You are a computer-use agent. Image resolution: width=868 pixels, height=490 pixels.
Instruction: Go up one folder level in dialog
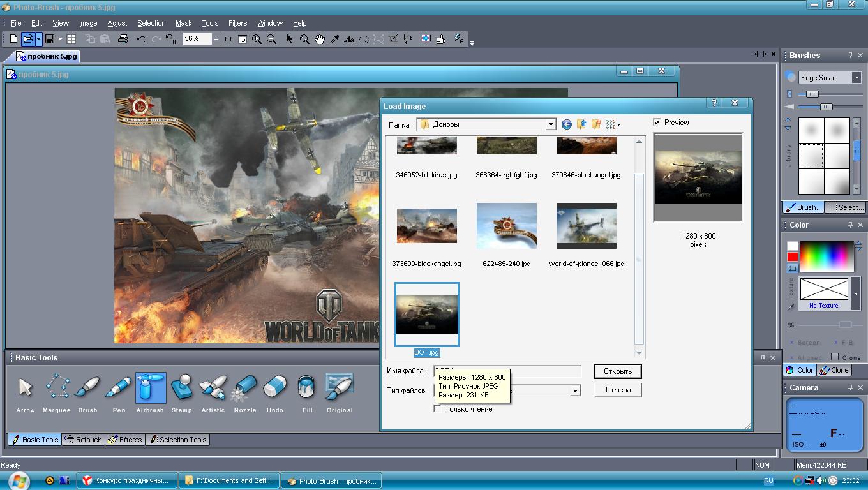pyautogui.click(x=581, y=124)
